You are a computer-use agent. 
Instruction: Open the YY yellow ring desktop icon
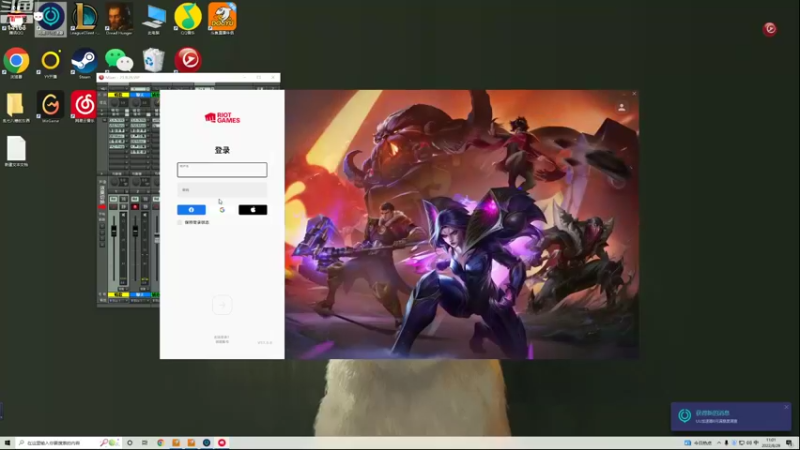click(x=51, y=63)
